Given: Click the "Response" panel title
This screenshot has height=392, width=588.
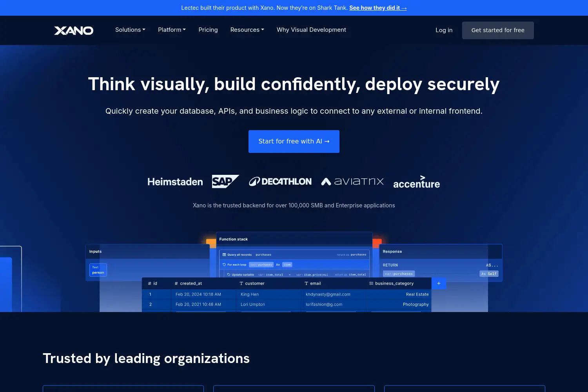Looking at the screenshot, I should tap(392, 252).
